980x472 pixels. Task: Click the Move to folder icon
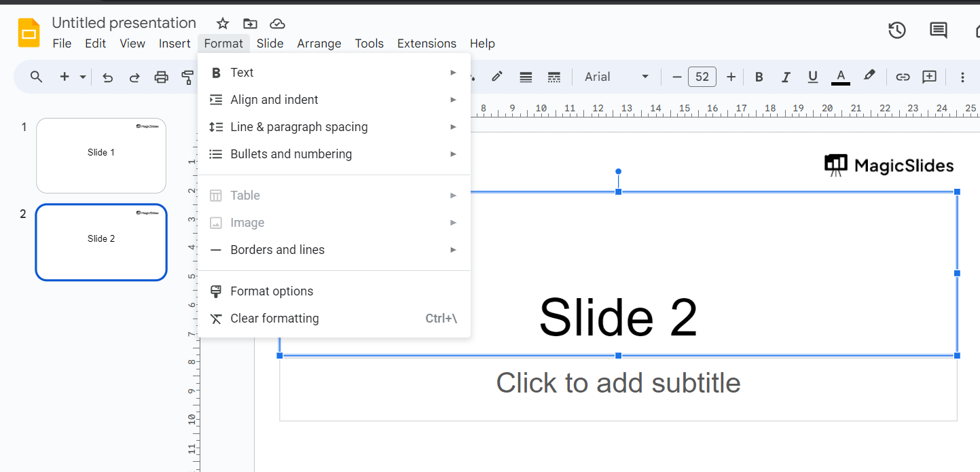tap(250, 24)
